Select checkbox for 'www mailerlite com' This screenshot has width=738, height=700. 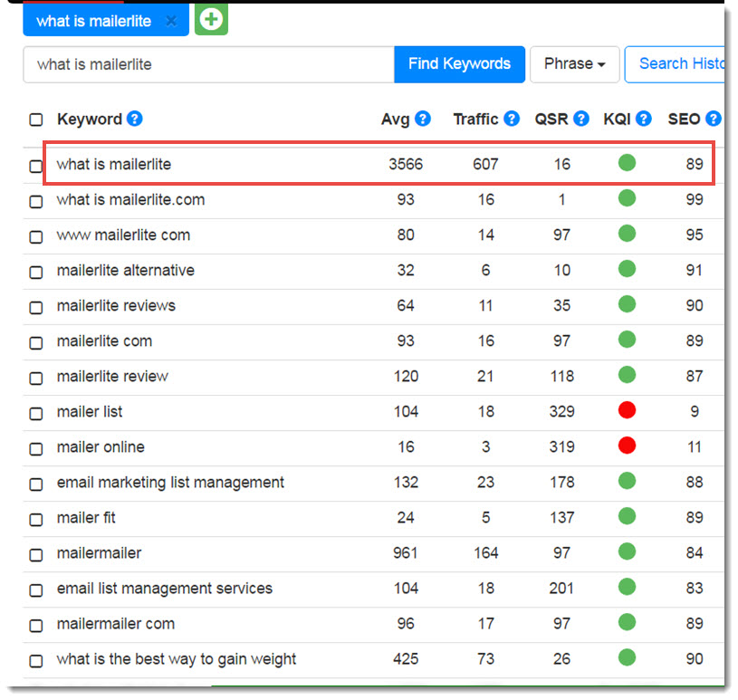(36, 236)
